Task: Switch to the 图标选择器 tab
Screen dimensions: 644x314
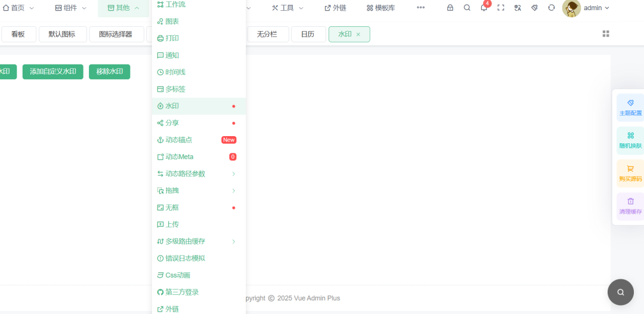Action: (x=116, y=35)
